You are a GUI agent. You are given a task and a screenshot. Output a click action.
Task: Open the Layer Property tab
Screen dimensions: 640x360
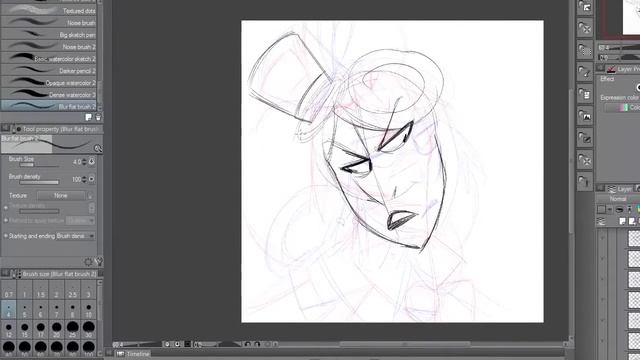(623, 69)
